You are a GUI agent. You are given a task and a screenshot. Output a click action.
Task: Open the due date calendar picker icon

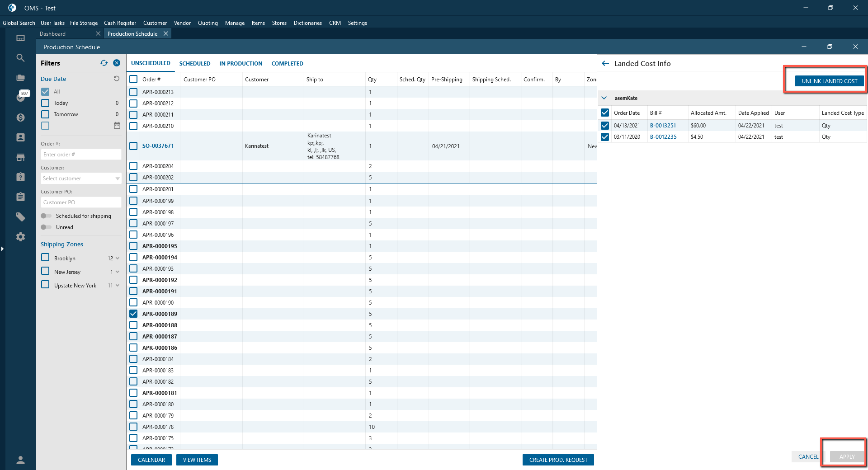click(117, 126)
